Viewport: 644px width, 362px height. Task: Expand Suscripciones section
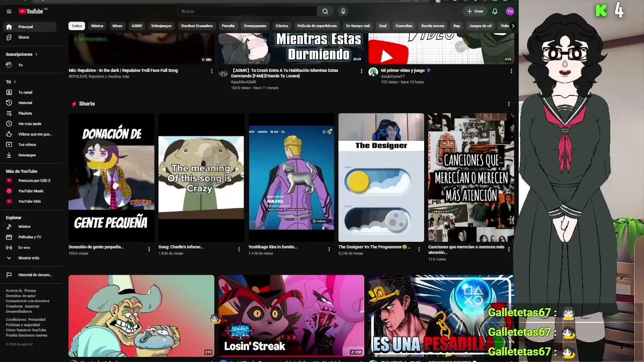pyautogui.click(x=22, y=54)
